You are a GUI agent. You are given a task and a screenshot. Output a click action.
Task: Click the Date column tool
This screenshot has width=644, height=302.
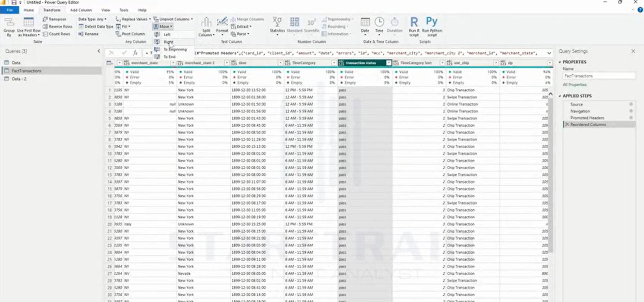point(365,26)
